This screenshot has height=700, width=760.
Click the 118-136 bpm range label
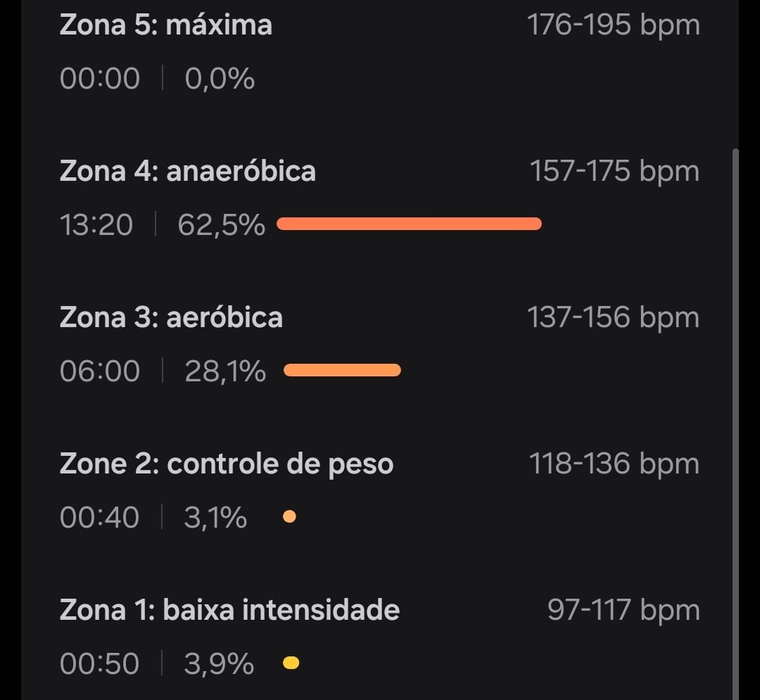(614, 464)
